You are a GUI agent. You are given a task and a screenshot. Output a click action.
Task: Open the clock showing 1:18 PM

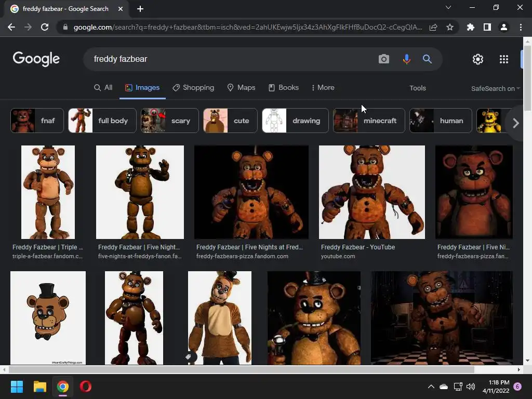coord(496,387)
